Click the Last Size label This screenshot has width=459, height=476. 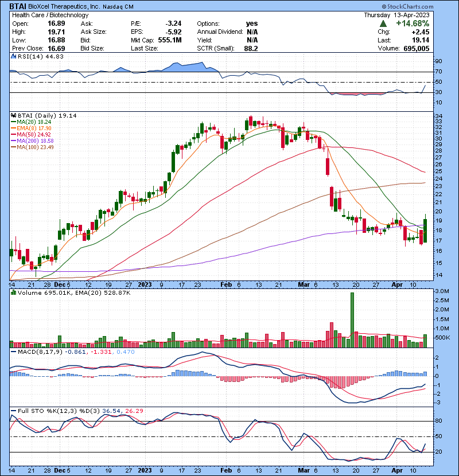click(144, 48)
